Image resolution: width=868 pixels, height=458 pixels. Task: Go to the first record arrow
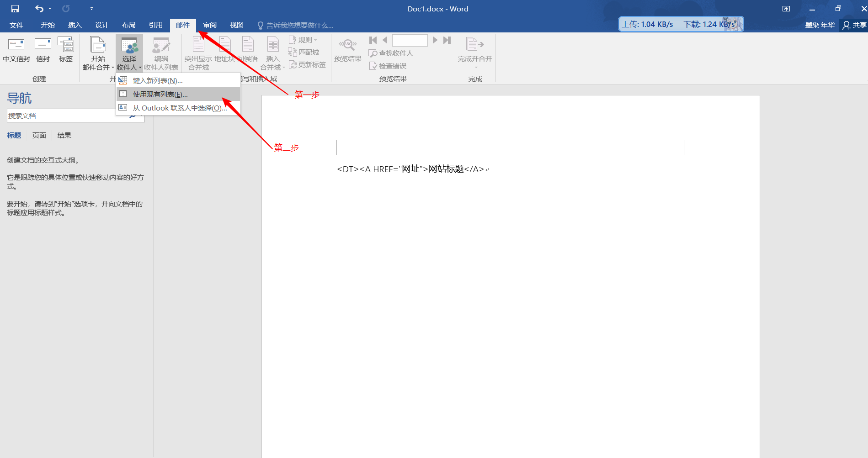(x=373, y=40)
